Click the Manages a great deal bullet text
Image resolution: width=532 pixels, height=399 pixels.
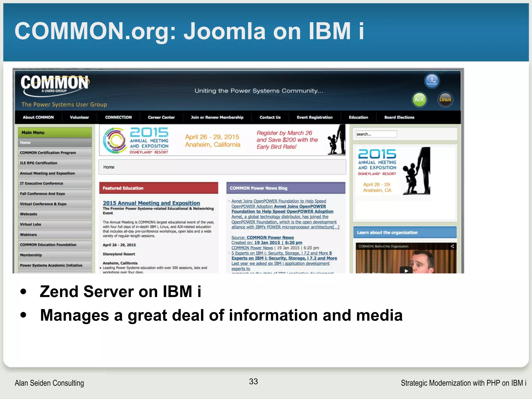pos(221,315)
